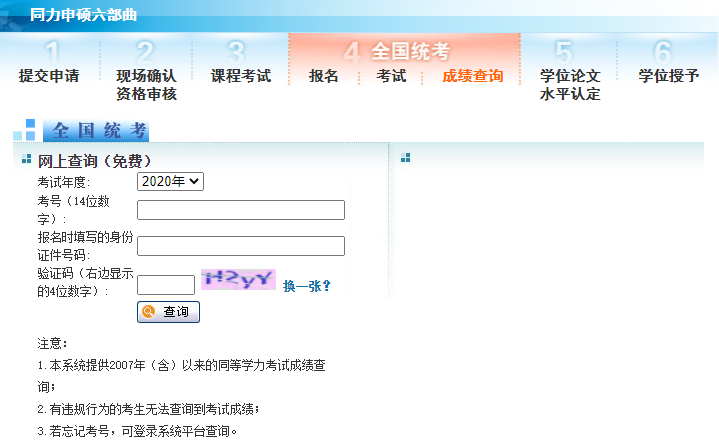
Task: Open step 1 提交申请
Action: click(x=49, y=76)
